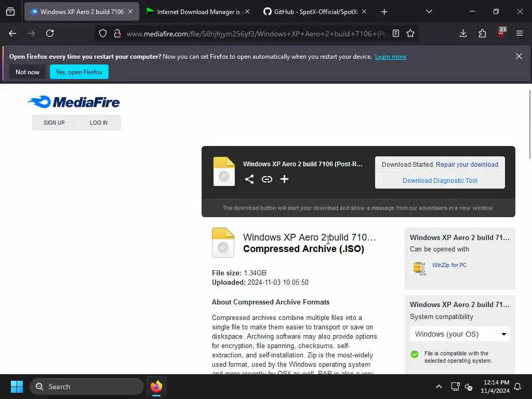Expand the Windows (your OS) dropdown
This screenshot has width=532, height=399.
(460, 334)
